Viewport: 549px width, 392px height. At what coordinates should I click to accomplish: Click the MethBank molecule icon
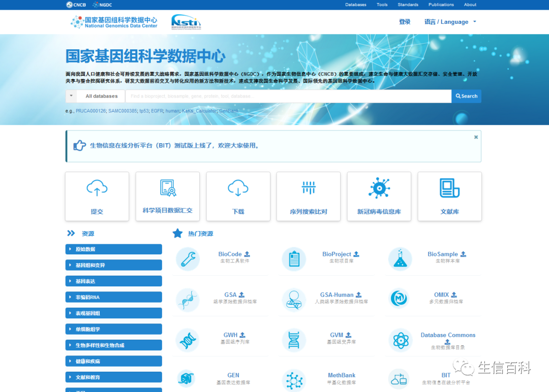294,380
